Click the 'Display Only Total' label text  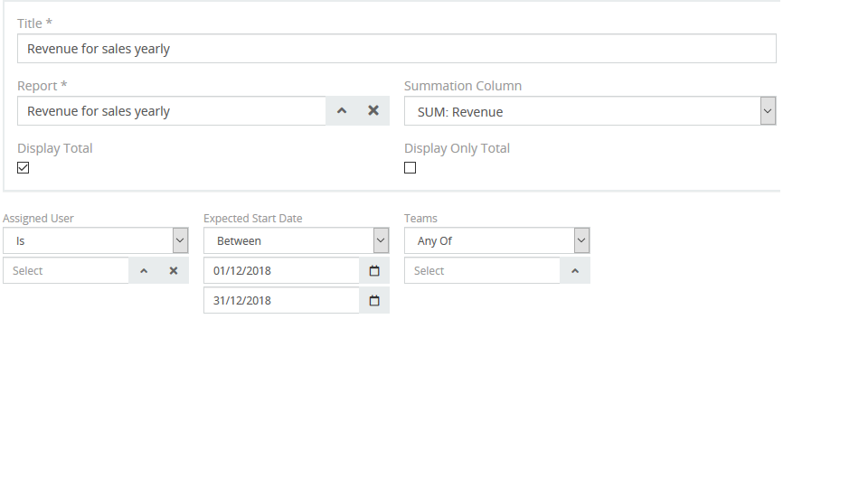[x=457, y=148]
